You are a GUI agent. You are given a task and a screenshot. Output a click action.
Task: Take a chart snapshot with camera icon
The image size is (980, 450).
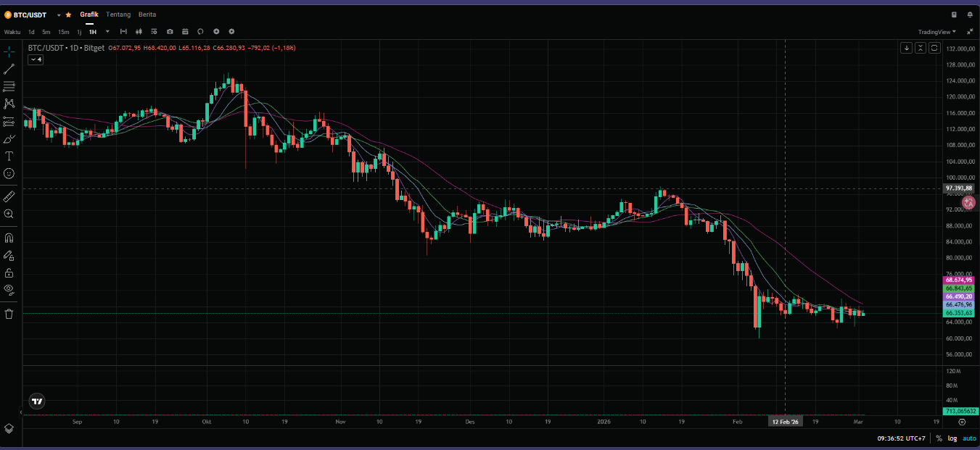click(170, 32)
